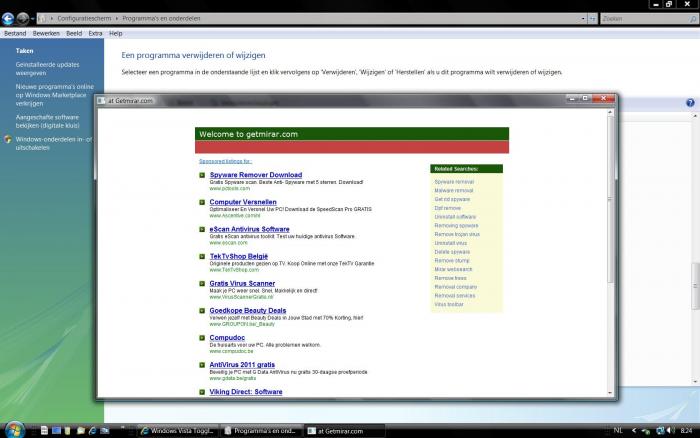
Task: Open Aangeschafte software bekijken (digitale kluis) link
Action: (47, 121)
